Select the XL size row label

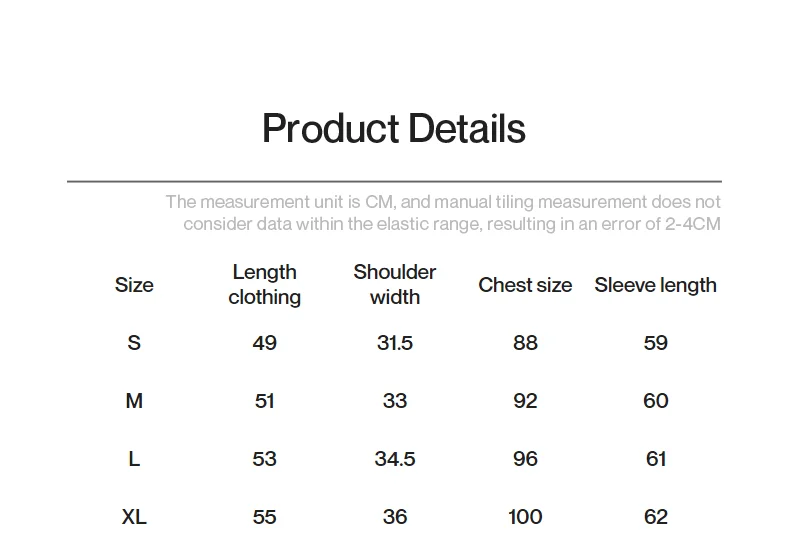point(134,517)
